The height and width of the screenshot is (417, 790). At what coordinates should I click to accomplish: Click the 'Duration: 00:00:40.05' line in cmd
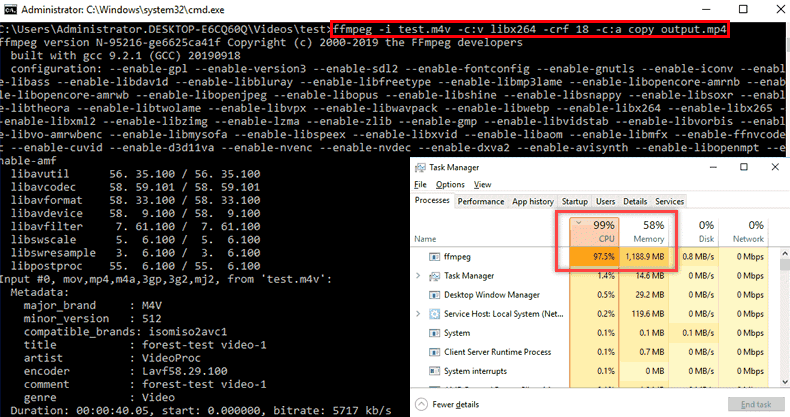(201, 410)
